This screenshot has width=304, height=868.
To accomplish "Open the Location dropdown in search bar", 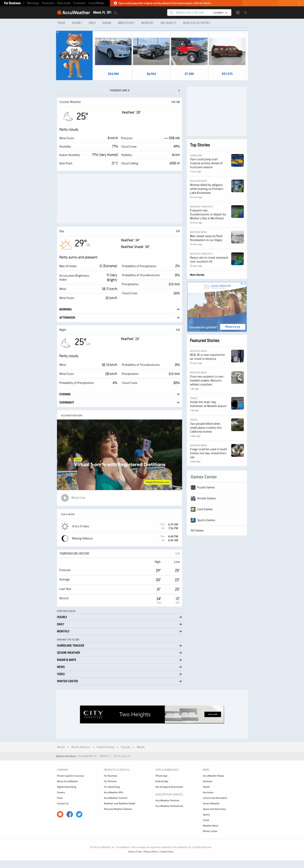I will tap(220, 13).
